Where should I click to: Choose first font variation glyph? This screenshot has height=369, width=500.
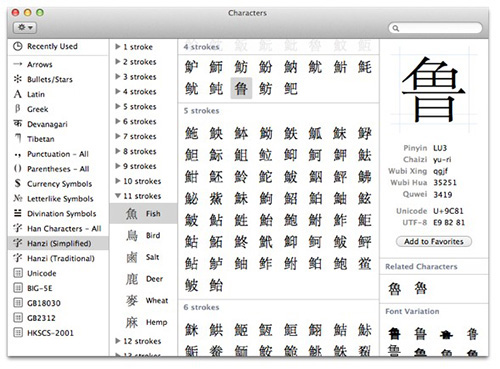[394, 334]
